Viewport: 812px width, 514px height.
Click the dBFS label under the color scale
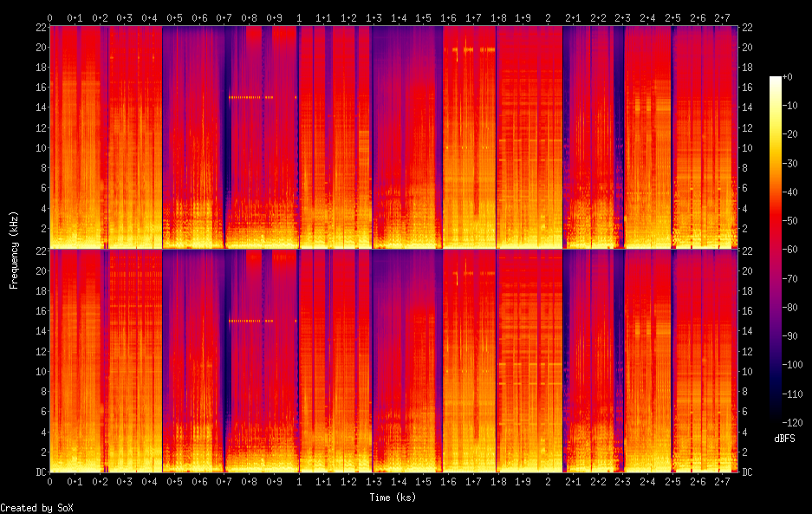pos(785,439)
